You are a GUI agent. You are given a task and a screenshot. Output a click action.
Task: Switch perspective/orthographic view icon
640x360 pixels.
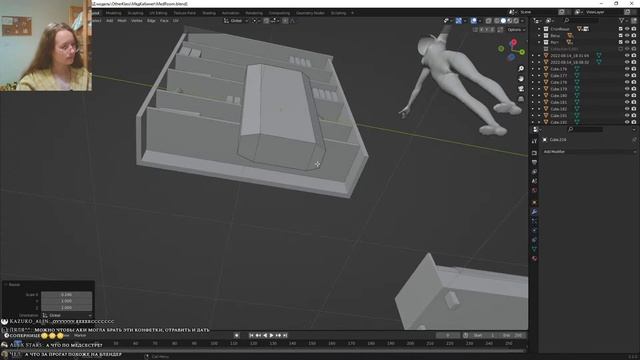pyautogui.click(x=521, y=99)
